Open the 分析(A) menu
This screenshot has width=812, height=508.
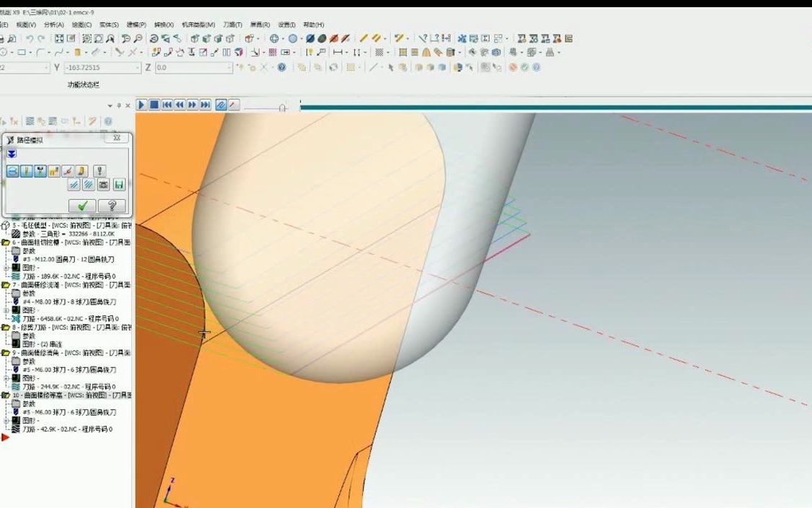[54, 25]
